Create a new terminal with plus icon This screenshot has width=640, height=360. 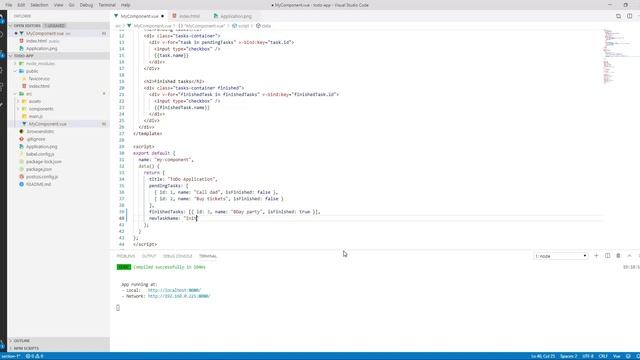click(596, 256)
